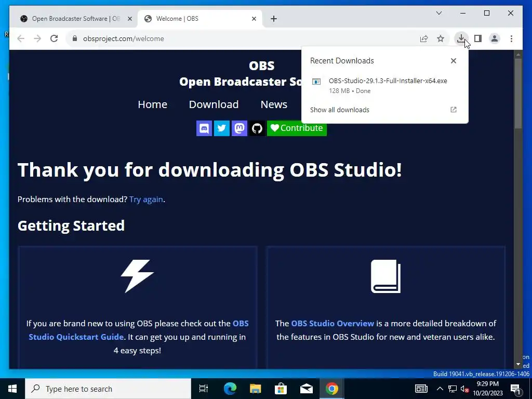Viewport: 532px width, 399px height.
Task: Click the lightning bolt quickstart icon
Action: [137, 276]
